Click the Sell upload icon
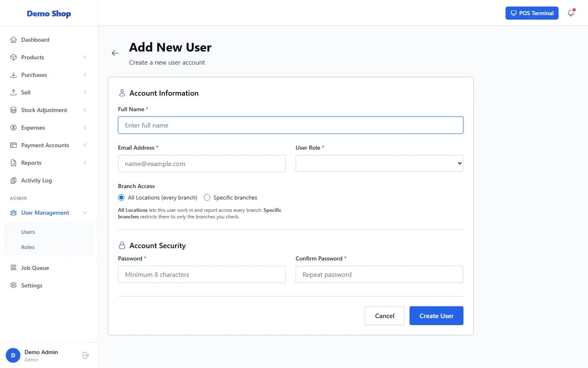588x368 pixels. [13, 92]
